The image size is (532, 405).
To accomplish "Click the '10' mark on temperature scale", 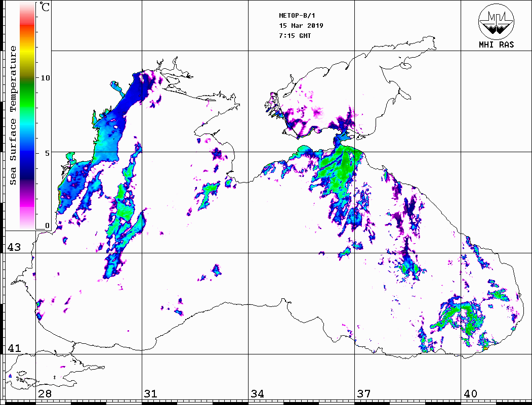I will (45, 78).
